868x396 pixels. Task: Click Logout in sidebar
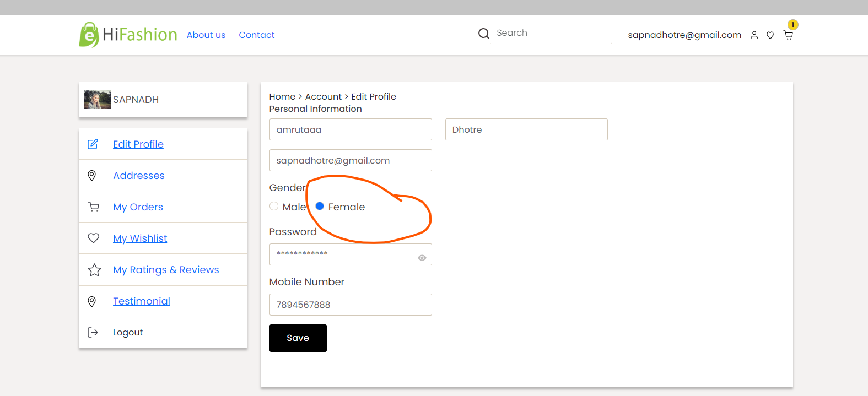pos(128,333)
